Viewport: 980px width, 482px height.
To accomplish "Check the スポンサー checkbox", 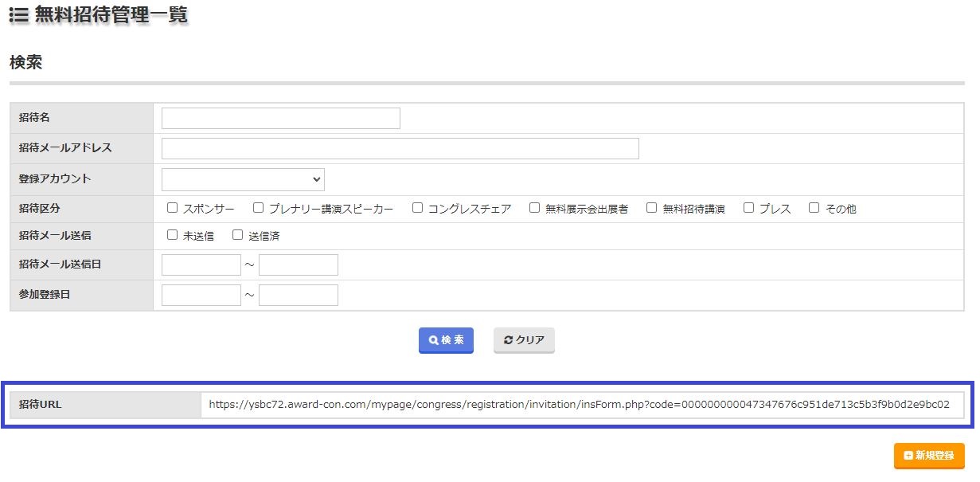I will pos(173,208).
